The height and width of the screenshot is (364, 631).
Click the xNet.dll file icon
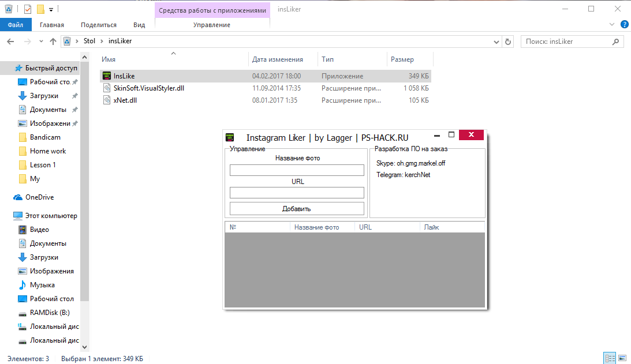107,100
